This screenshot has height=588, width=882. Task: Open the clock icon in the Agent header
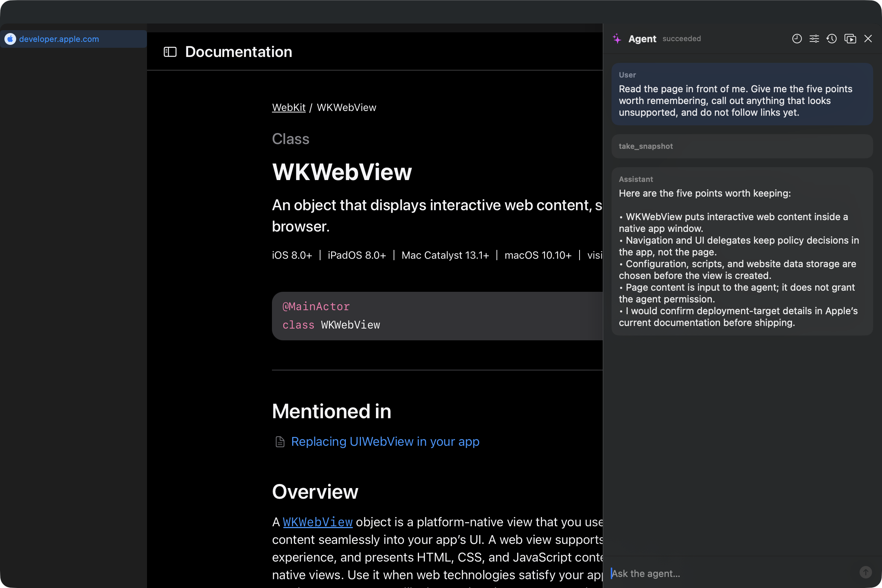(797, 39)
